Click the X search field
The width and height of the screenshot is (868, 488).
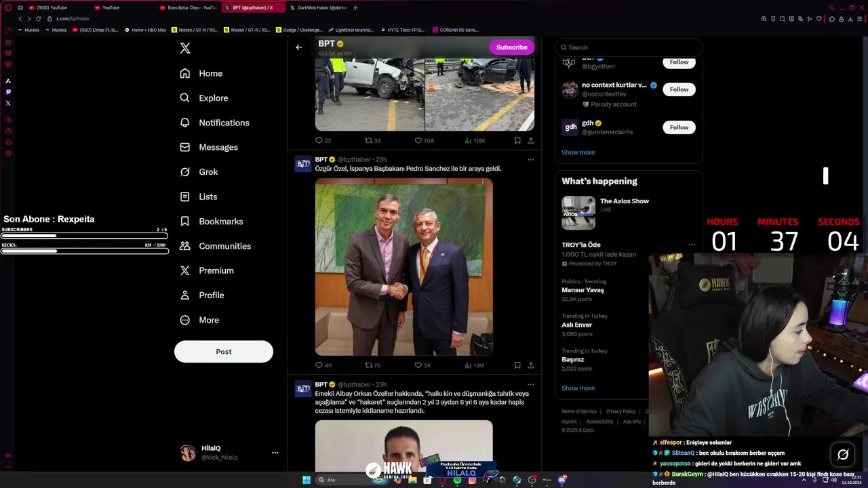tap(629, 47)
